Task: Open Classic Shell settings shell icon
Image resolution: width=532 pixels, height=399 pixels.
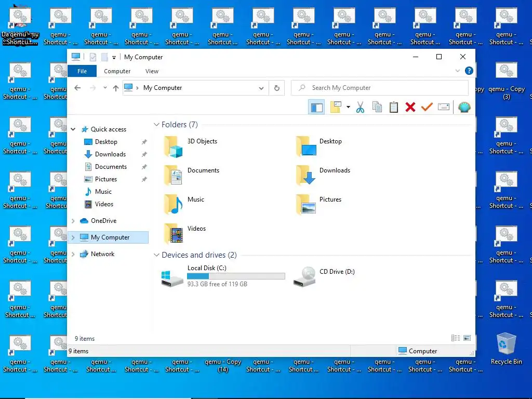Action: (x=464, y=107)
